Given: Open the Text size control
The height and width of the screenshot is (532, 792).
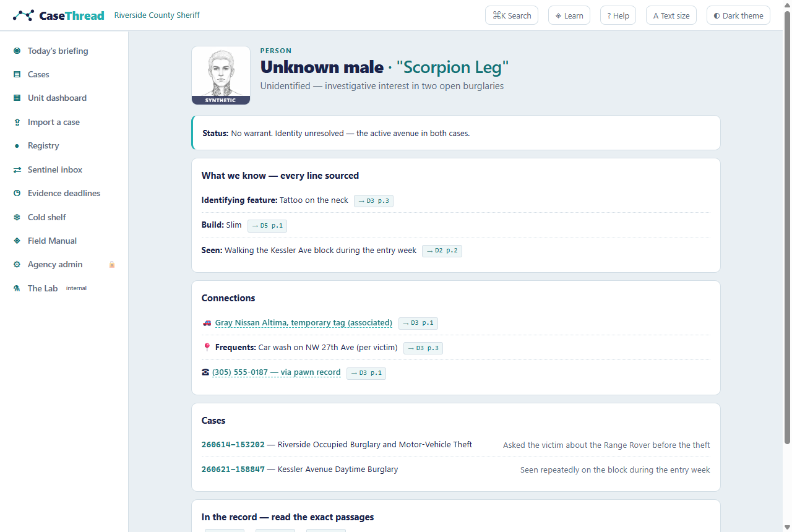Looking at the screenshot, I should 671,15.
